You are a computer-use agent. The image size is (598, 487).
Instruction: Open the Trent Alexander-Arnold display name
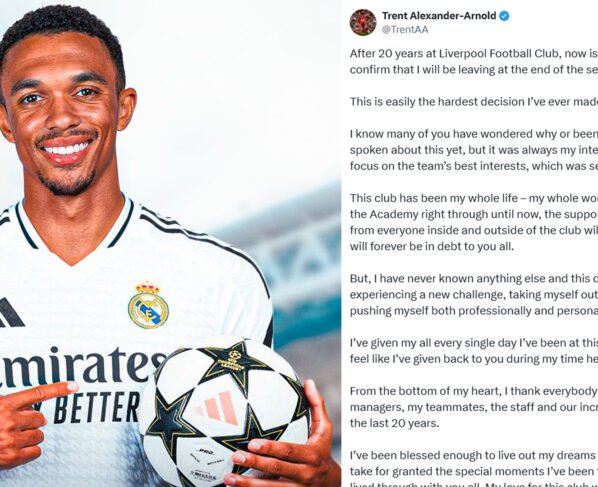pyautogui.click(x=439, y=16)
